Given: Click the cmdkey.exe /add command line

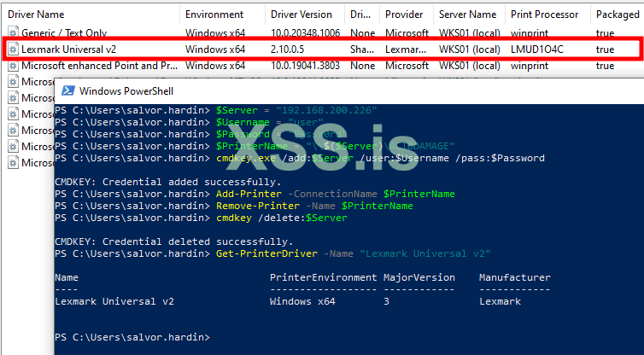Looking at the screenshot, I should tap(380, 159).
